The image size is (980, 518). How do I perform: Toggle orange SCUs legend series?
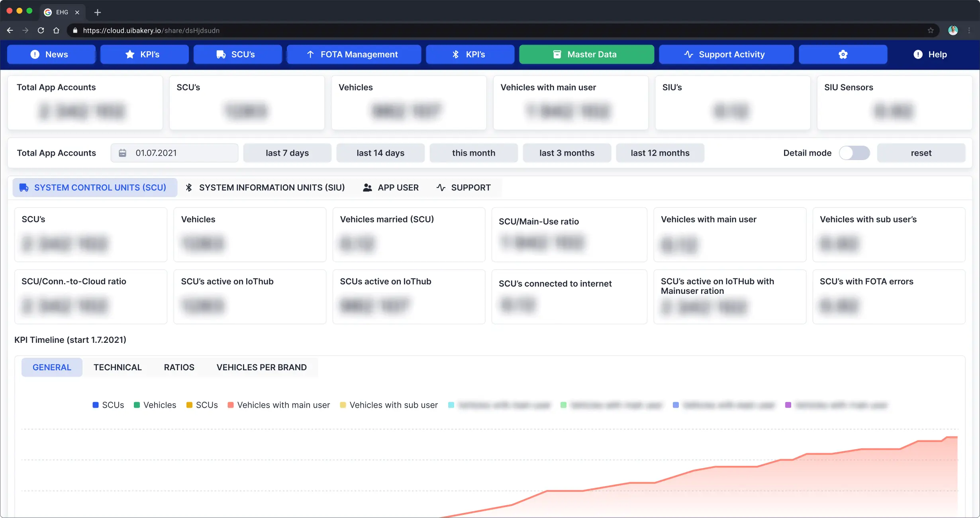point(202,405)
